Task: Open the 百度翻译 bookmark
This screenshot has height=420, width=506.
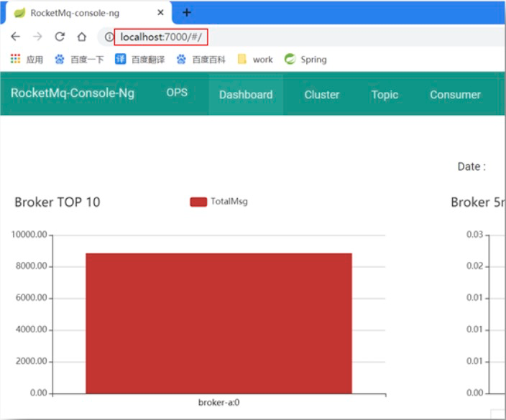Action: [x=139, y=60]
